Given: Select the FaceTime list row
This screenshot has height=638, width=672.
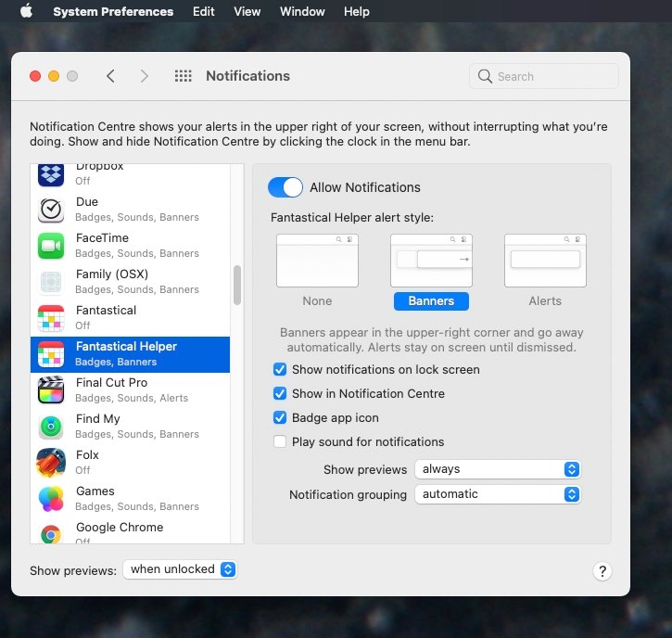Looking at the screenshot, I should point(131,246).
